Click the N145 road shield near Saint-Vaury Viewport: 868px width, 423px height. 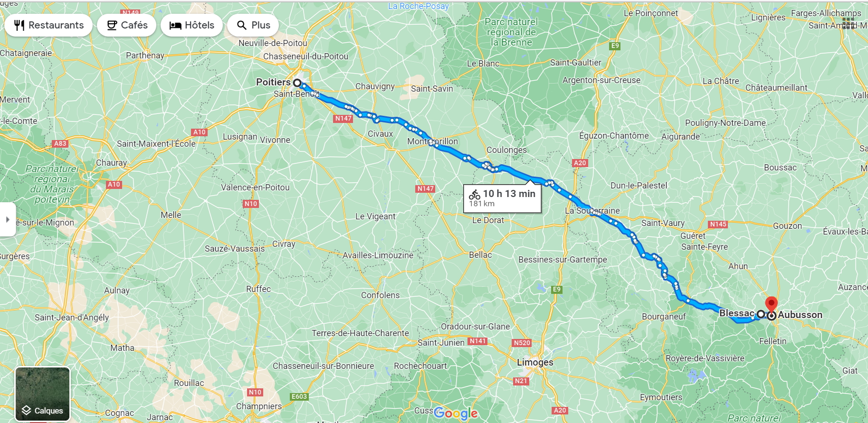click(718, 224)
